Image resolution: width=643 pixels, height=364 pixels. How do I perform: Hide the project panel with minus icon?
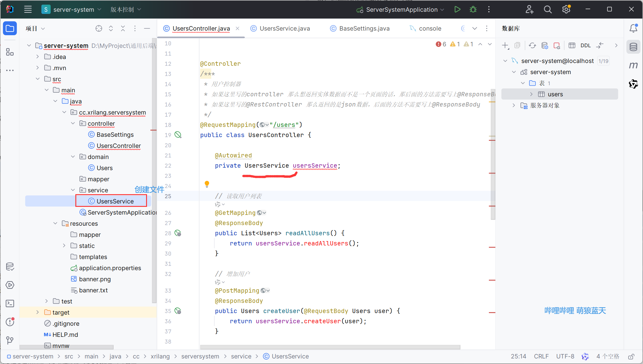point(147,28)
